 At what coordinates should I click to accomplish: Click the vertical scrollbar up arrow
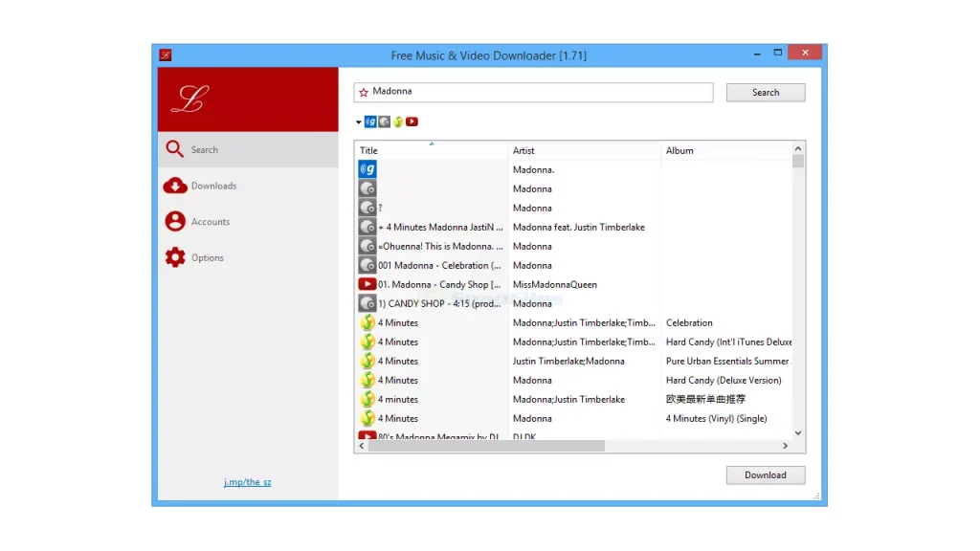[x=798, y=148]
